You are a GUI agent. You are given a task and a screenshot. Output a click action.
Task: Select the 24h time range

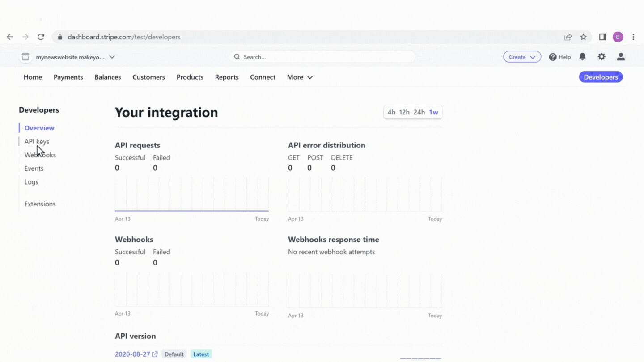click(x=419, y=112)
